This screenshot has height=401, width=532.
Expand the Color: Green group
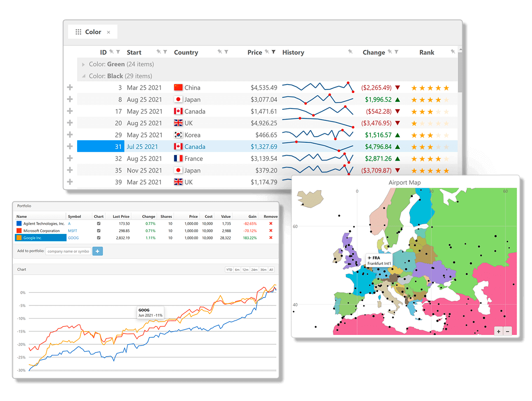[83, 64]
